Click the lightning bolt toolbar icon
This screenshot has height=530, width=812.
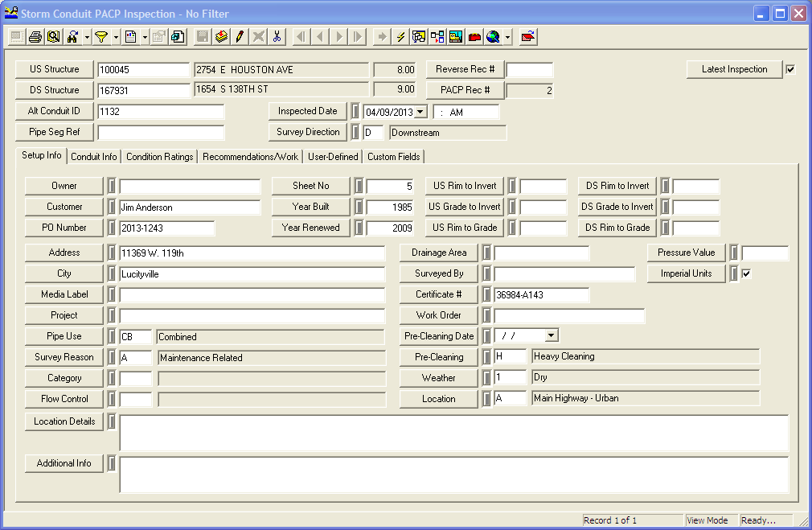click(402, 36)
